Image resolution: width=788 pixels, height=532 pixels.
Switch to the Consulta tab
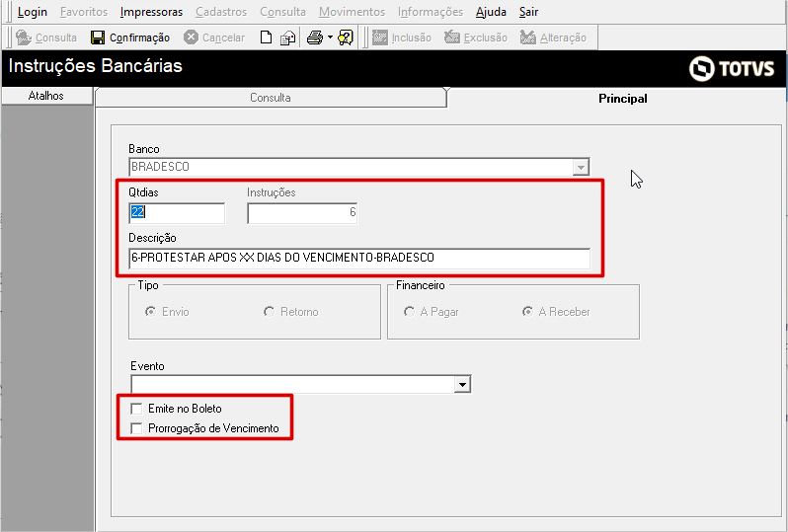click(271, 98)
